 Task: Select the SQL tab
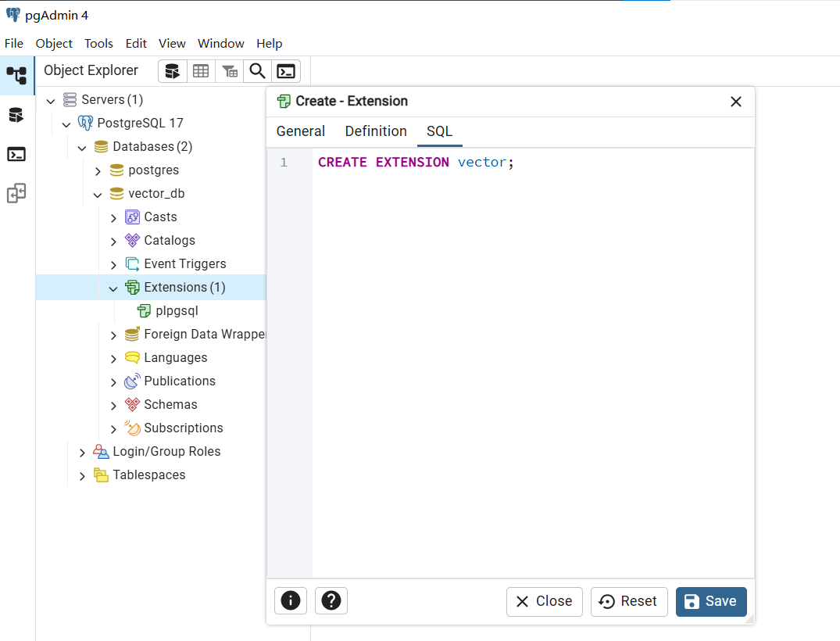(439, 131)
